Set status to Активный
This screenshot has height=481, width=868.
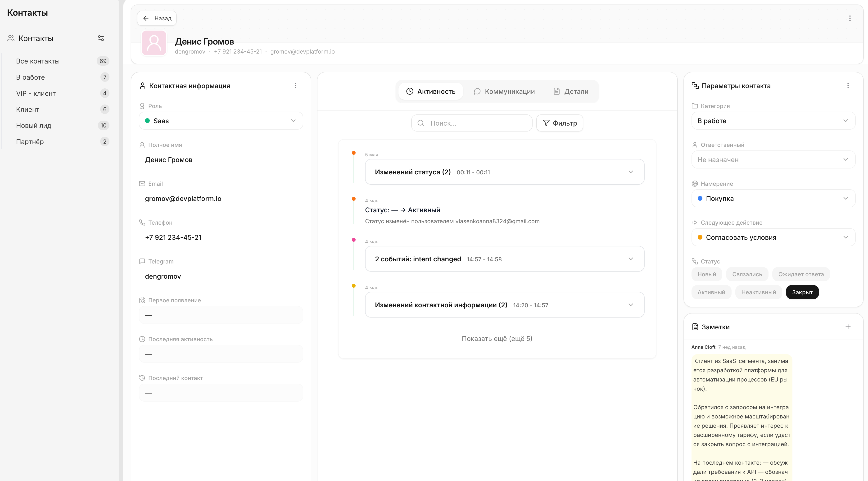coord(711,292)
